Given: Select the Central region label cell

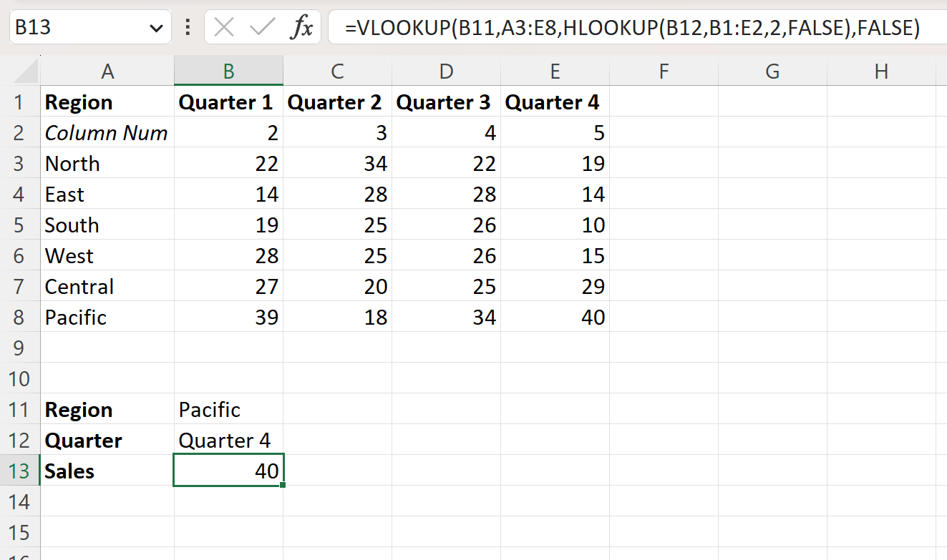Looking at the screenshot, I should (x=107, y=286).
